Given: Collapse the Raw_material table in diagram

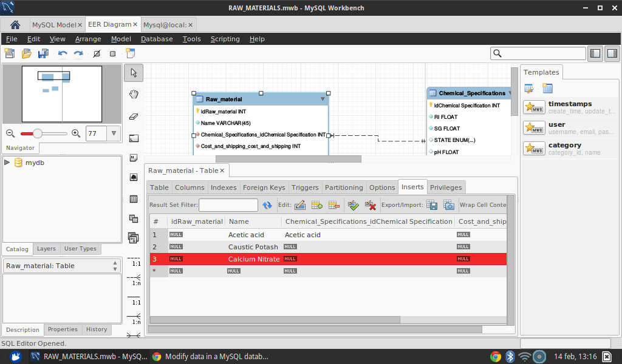Looking at the screenshot, I should tap(323, 99).
